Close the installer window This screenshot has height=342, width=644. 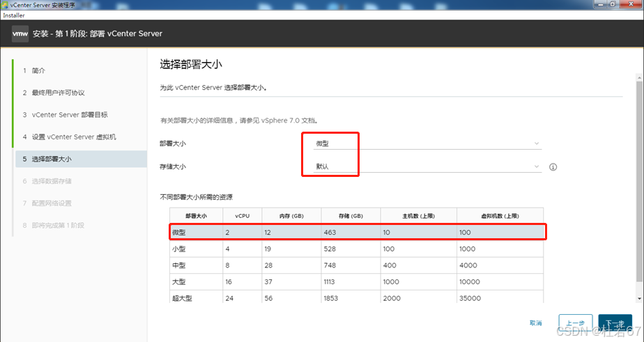tap(631, 4)
